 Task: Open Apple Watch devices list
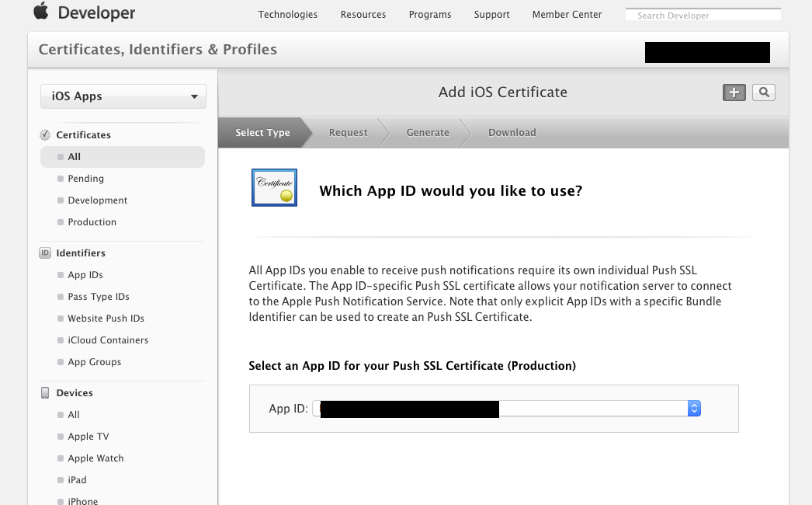tap(95, 458)
